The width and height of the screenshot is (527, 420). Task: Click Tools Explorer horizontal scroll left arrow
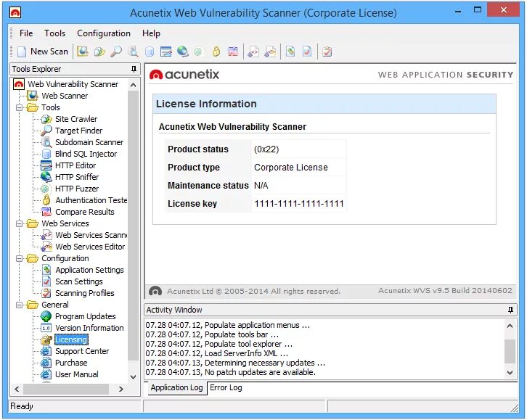tap(17, 389)
